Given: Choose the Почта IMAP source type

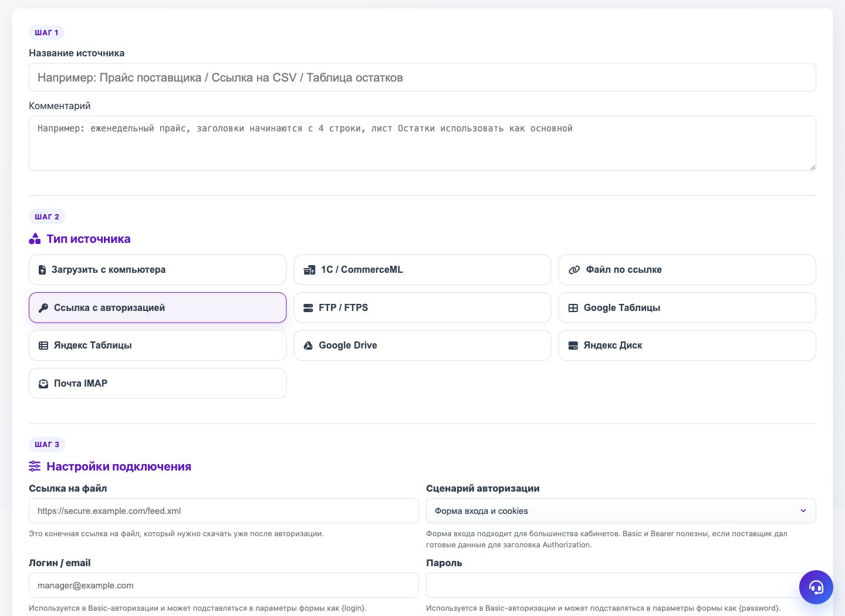Looking at the screenshot, I should tap(157, 384).
